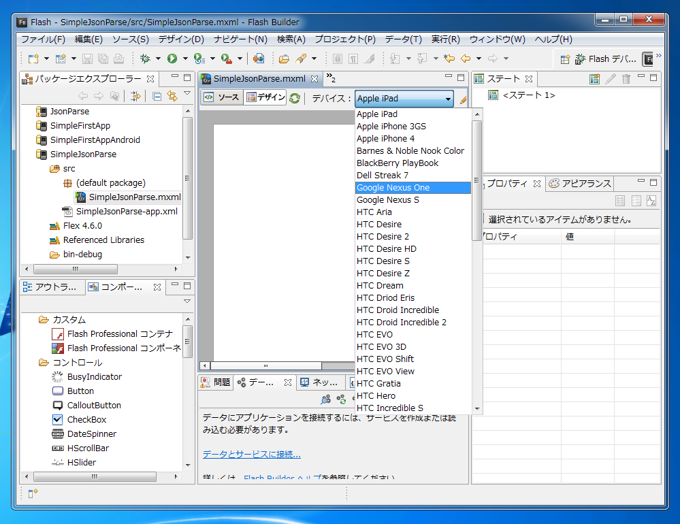Open Components panel view menu triangle

tap(187, 301)
